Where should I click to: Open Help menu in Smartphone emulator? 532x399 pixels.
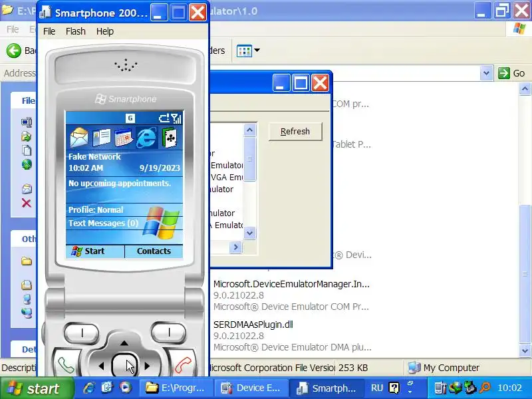click(105, 31)
